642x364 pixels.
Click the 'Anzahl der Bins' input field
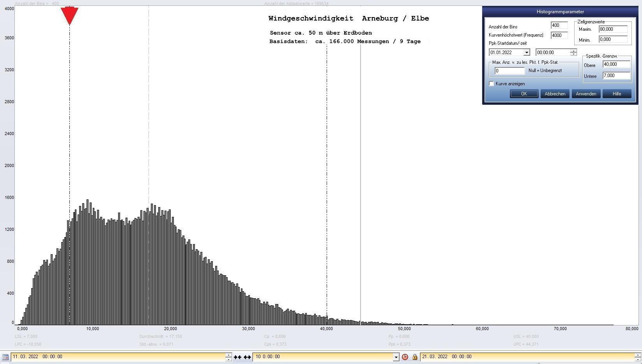pos(559,25)
